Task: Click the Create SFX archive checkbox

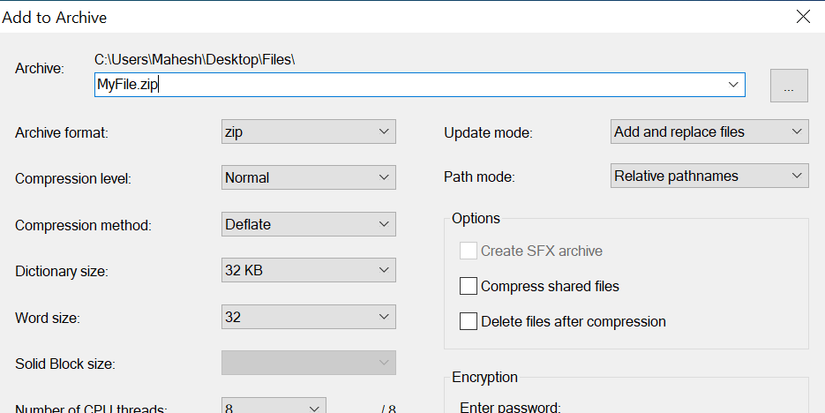Action: tap(468, 251)
